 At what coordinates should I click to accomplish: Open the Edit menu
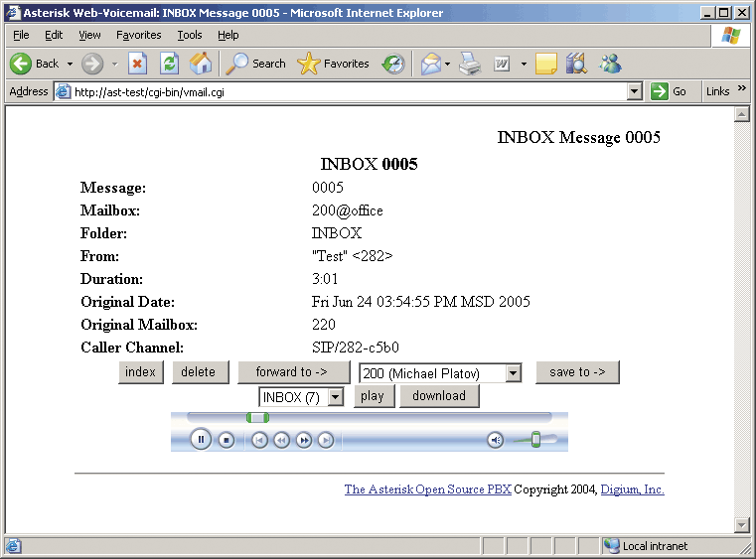pyautogui.click(x=54, y=35)
